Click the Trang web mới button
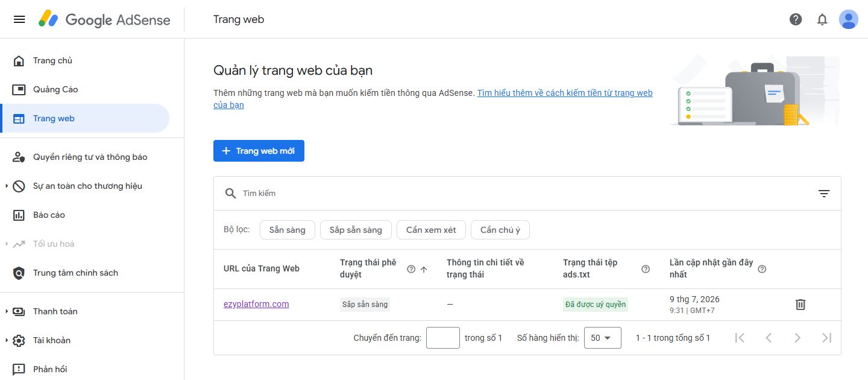868x380 pixels. click(259, 151)
